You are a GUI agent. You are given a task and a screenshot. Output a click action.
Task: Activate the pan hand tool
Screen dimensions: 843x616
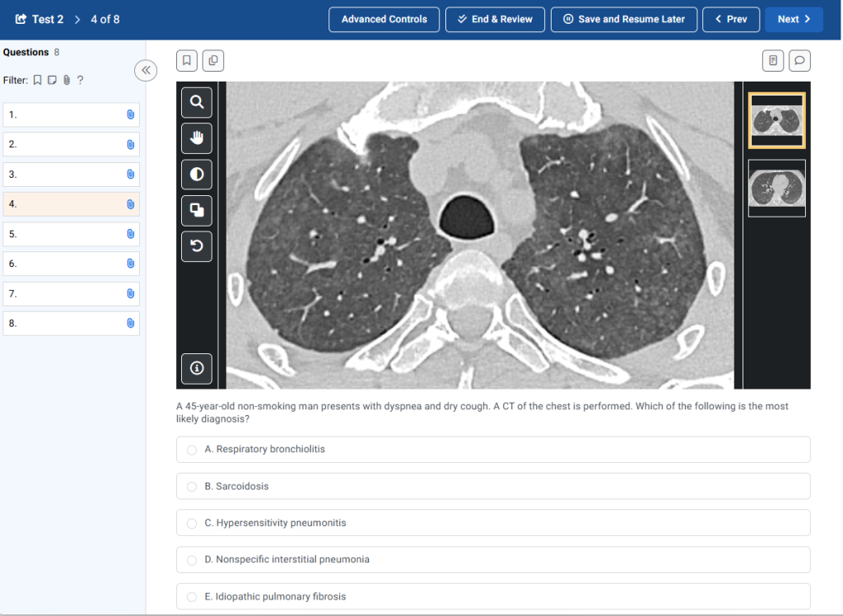point(197,138)
